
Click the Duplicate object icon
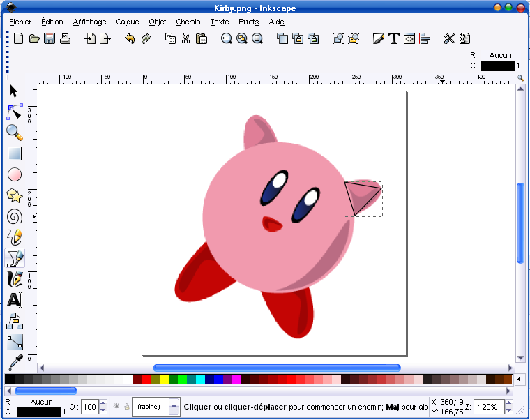coord(282,38)
